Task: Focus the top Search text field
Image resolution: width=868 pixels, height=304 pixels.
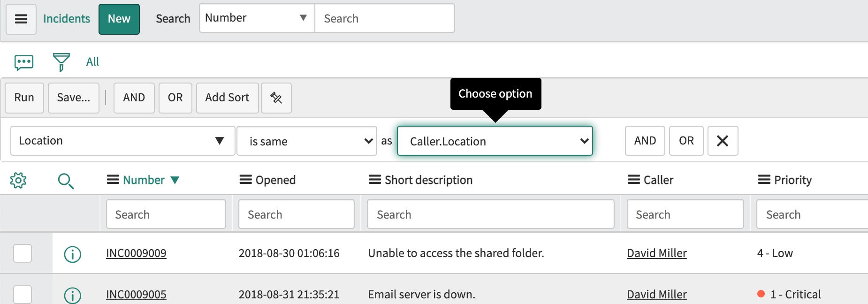Action: click(x=385, y=18)
